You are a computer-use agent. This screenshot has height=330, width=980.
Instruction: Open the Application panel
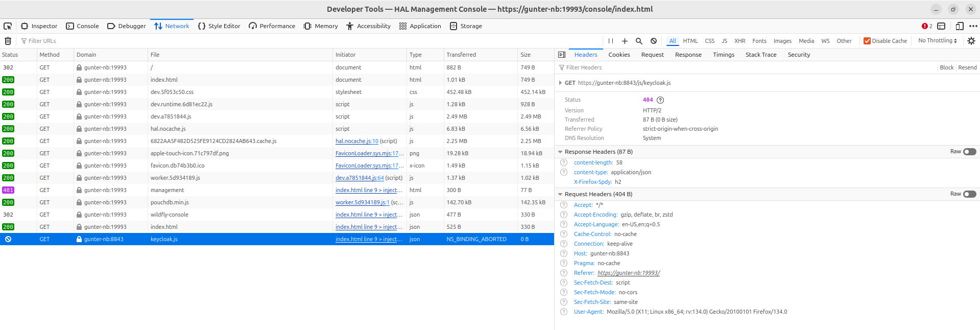coord(420,26)
